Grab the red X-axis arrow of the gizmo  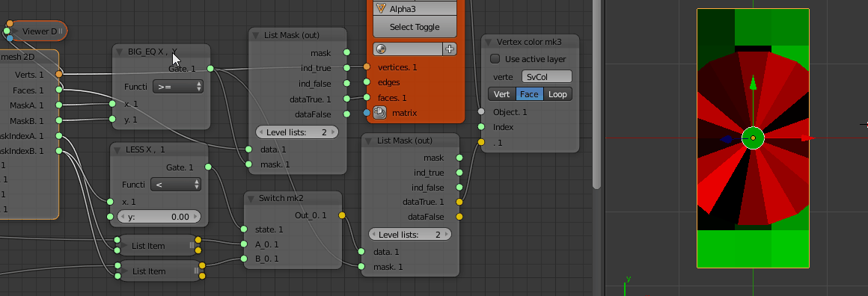pyautogui.click(x=807, y=138)
